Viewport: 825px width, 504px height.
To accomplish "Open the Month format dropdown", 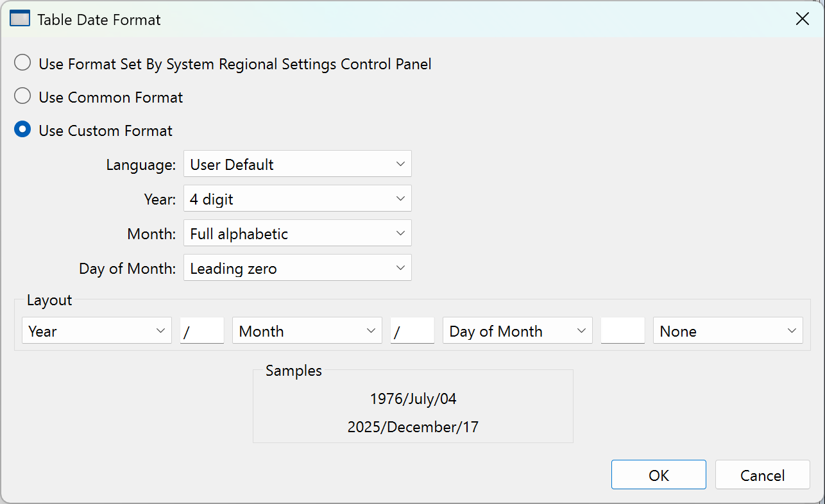I will [297, 233].
